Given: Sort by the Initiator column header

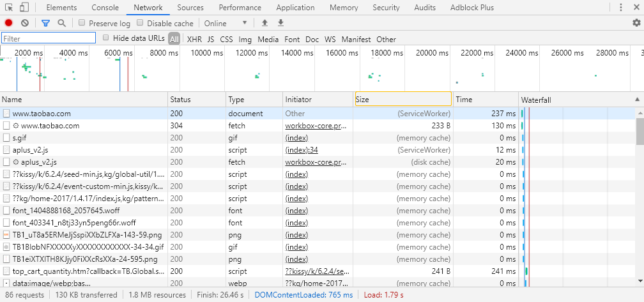Looking at the screenshot, I should pos(318,100).
